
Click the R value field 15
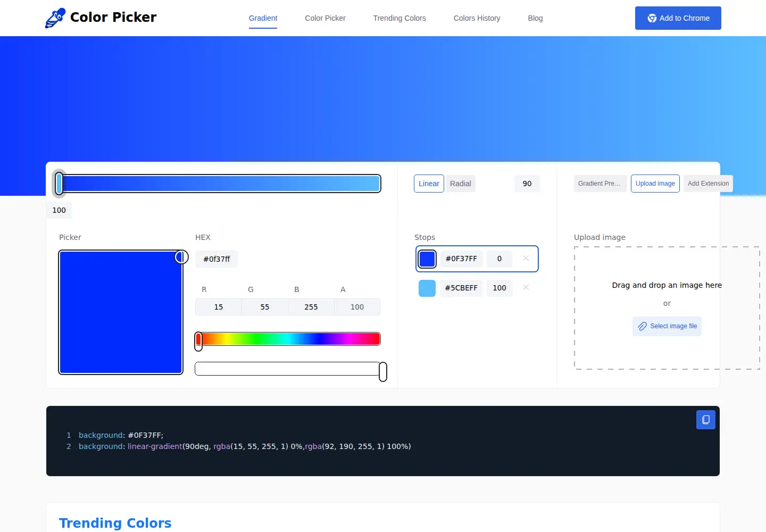coord(219,307)
